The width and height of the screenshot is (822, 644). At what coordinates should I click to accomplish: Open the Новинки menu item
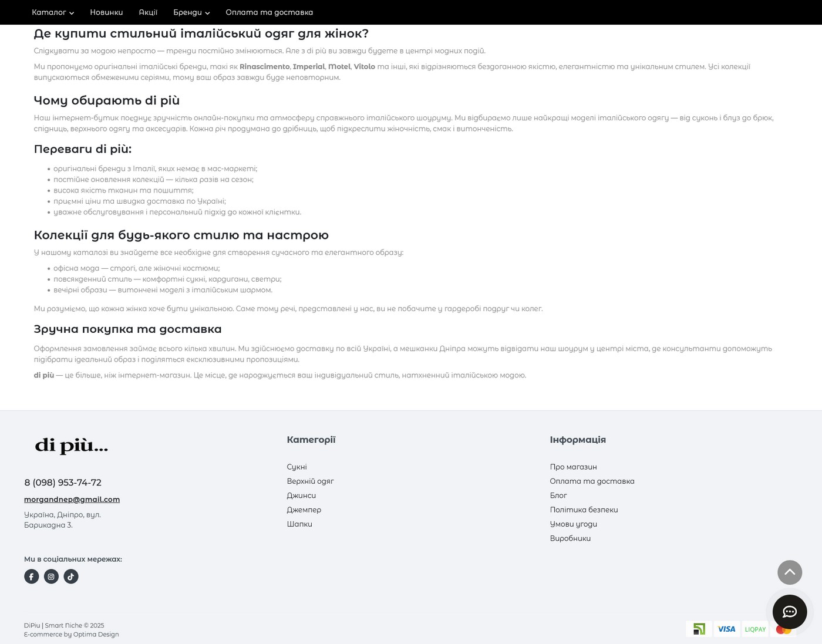coord(106,12)
